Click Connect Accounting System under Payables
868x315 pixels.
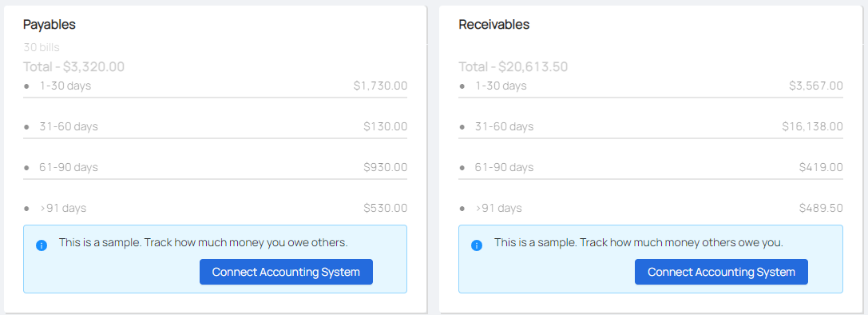(286, 272)
